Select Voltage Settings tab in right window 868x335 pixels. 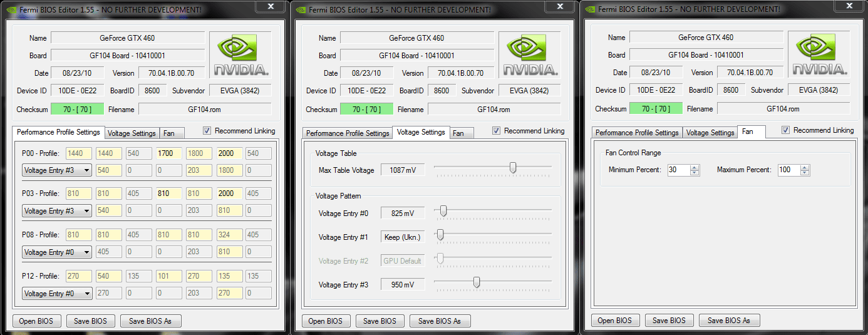(x=710, y=133)
